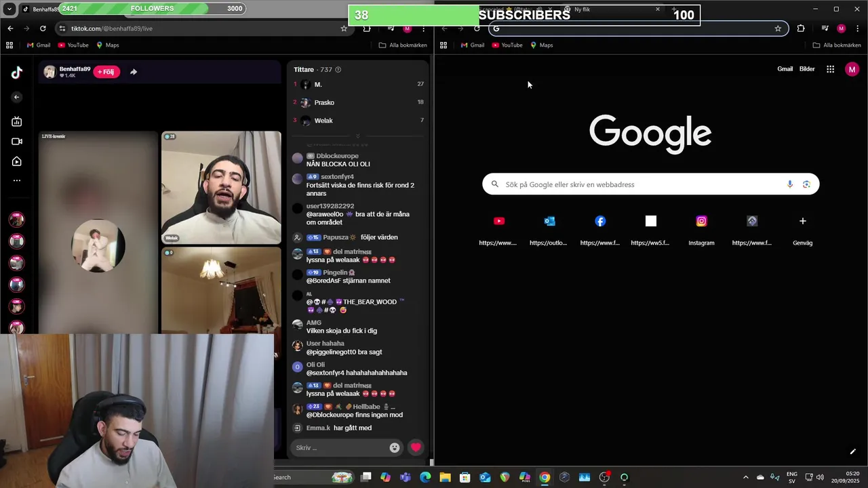Open volume control in system tray
The height and width of the screenshot is (488, 868).
(820, 477)
